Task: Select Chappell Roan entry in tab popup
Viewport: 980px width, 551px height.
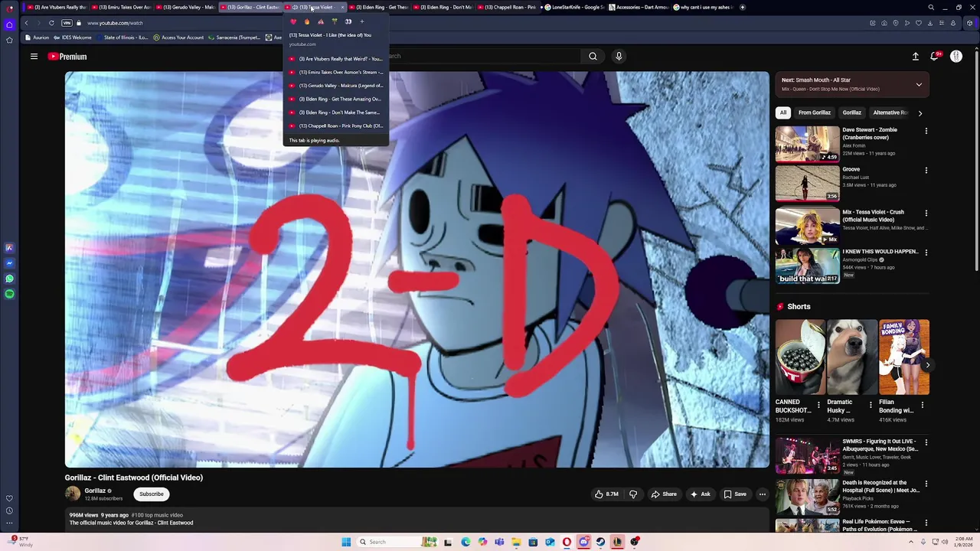Action: click(336, 126)
